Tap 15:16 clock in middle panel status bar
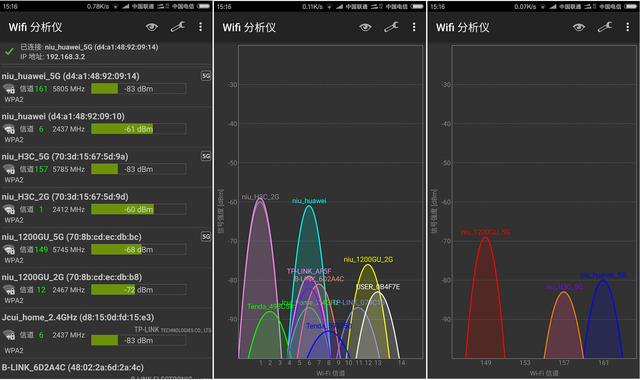The height and width of the screenshot is (380, 640). tap(224, 7)
